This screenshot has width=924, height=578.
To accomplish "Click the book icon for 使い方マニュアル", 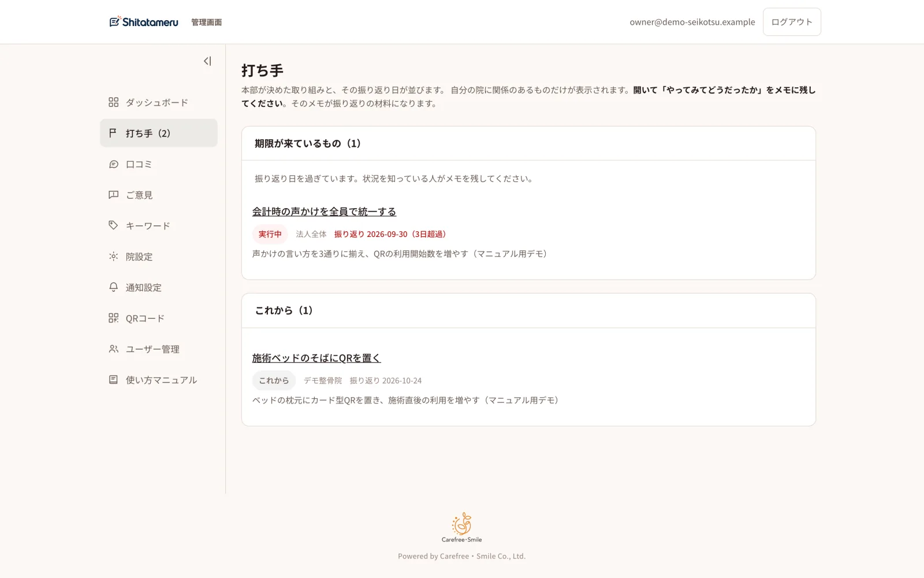I will [x=113, y=380].
